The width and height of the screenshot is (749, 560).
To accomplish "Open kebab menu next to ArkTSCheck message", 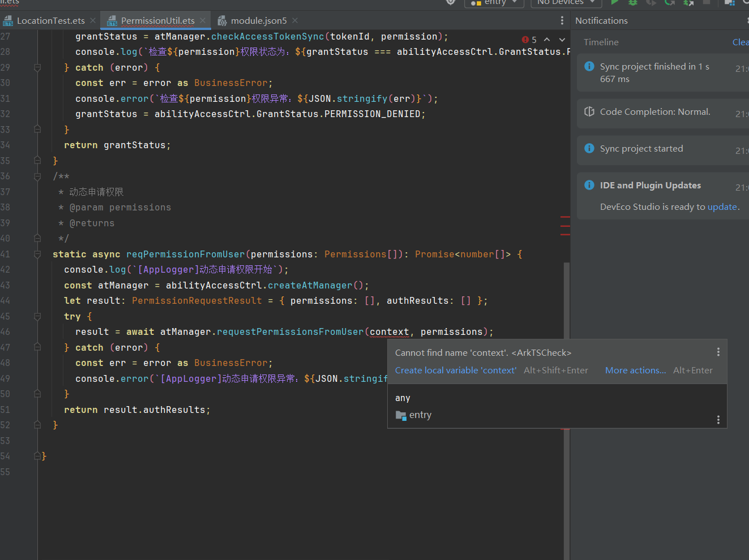I will [x=718, y=352].
